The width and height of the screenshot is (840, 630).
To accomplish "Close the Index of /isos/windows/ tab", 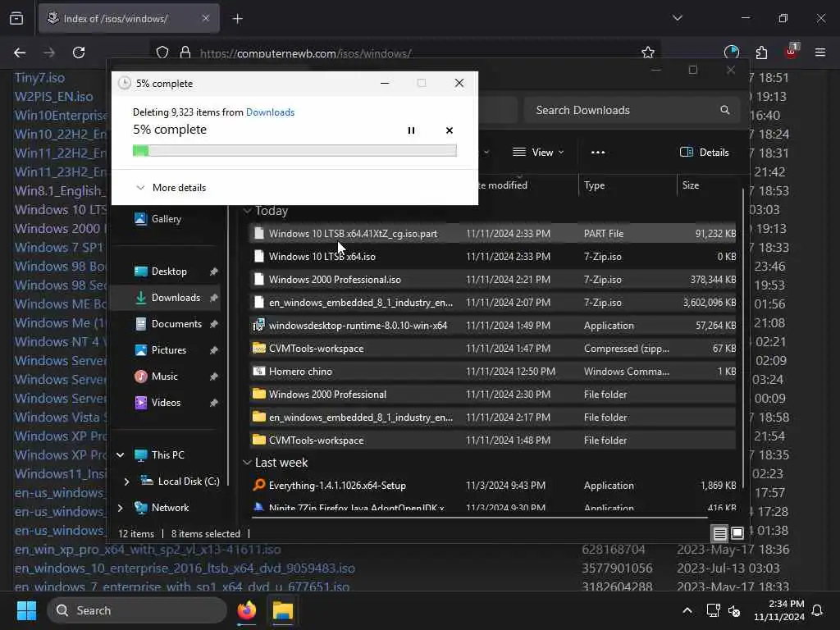I will pyautogui.click(x=206, y=18).
